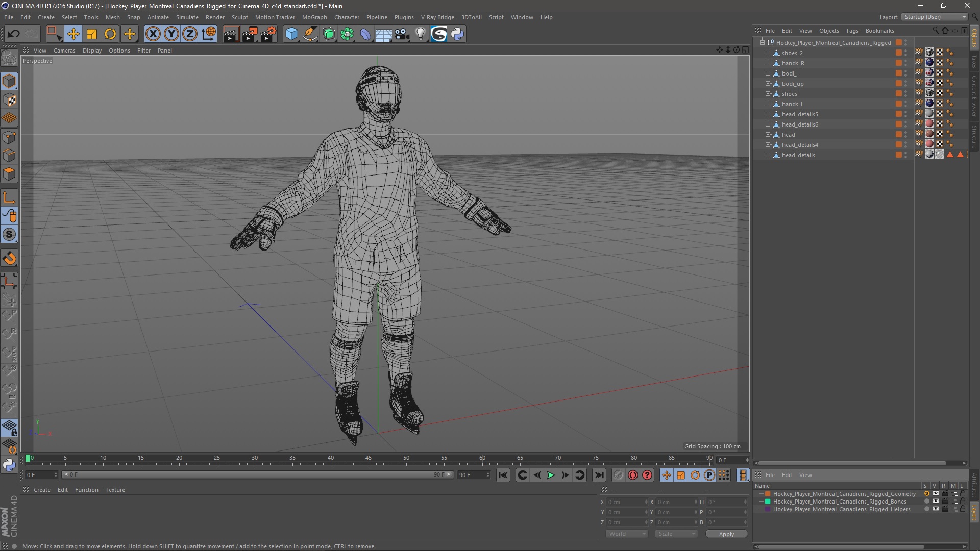Toggle solo for Rigged_Geometry layer
The height and width of the screenshot is (551, 980).
point(926,494)
